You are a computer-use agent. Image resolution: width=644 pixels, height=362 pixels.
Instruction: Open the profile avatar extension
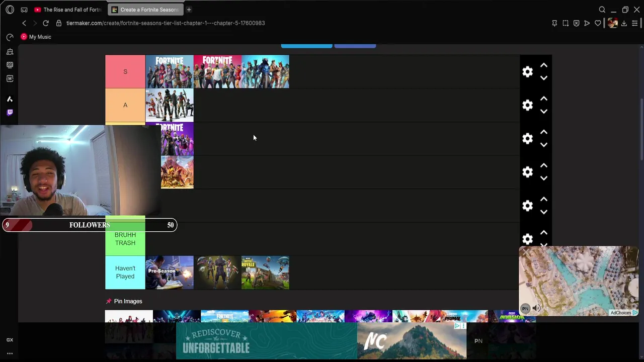612,23
